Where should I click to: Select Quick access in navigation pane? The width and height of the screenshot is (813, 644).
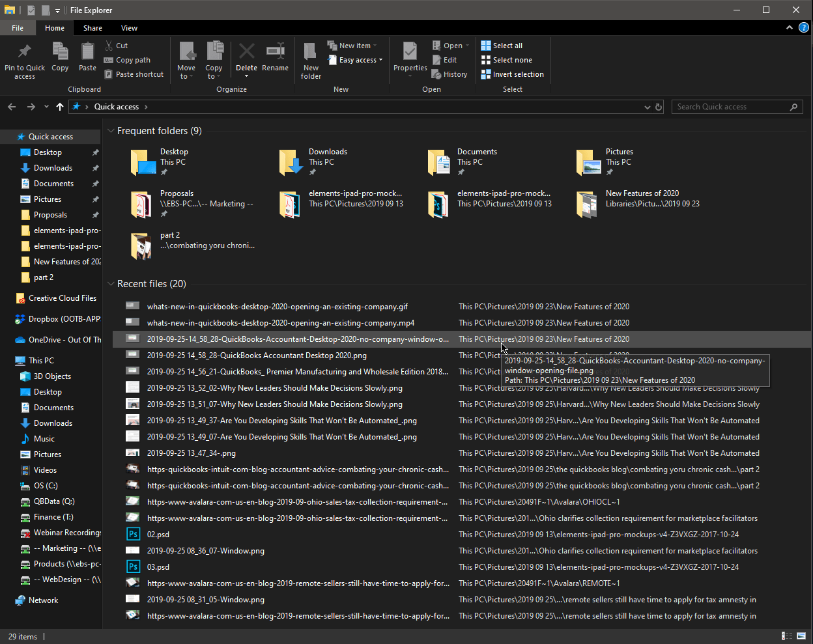(51, 137)
